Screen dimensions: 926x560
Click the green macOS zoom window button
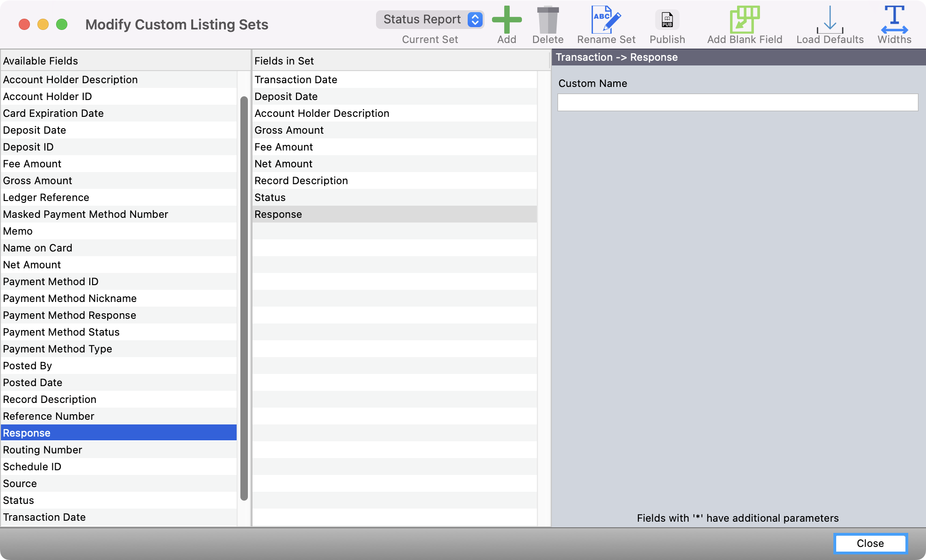(62, 24)
